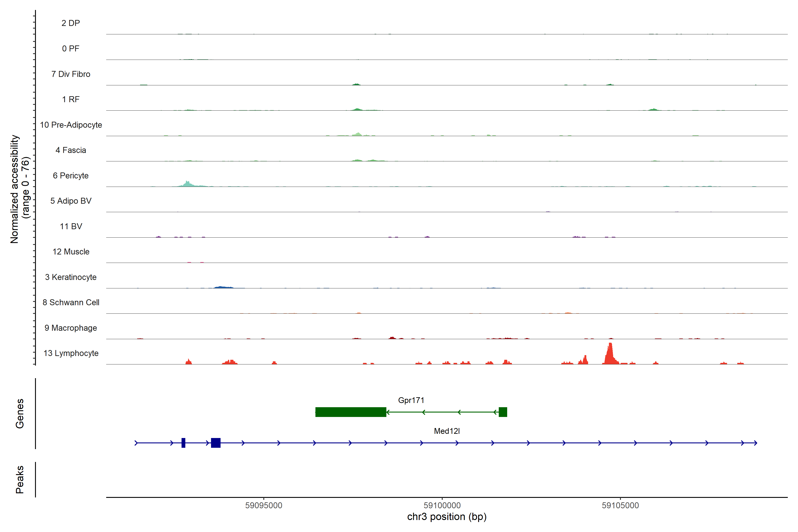Viewport: 798px width, 532px height.
Task: Click the 9 Macrophage track label
Action: (x=71, y=328)
